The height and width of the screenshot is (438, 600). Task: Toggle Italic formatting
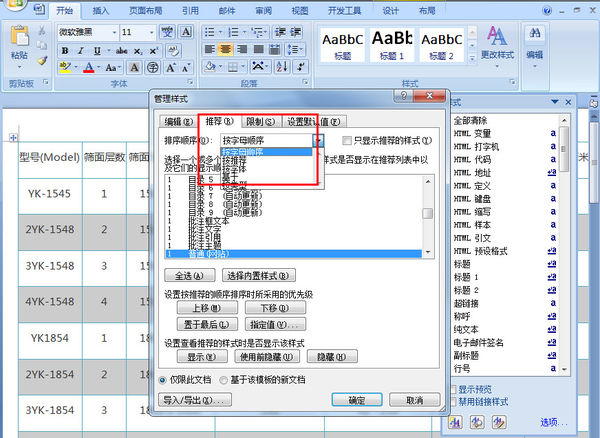click(81, 50)
